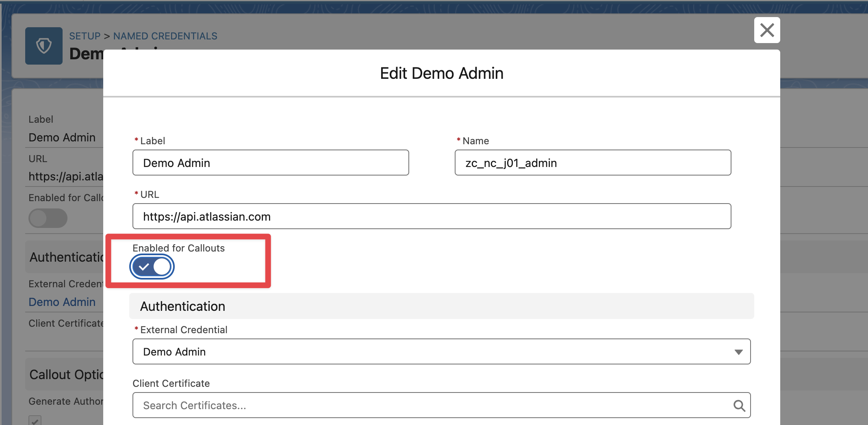Open the Demo Admin external credential link
This screenshot has width=868, height=425.
point(62,302)
